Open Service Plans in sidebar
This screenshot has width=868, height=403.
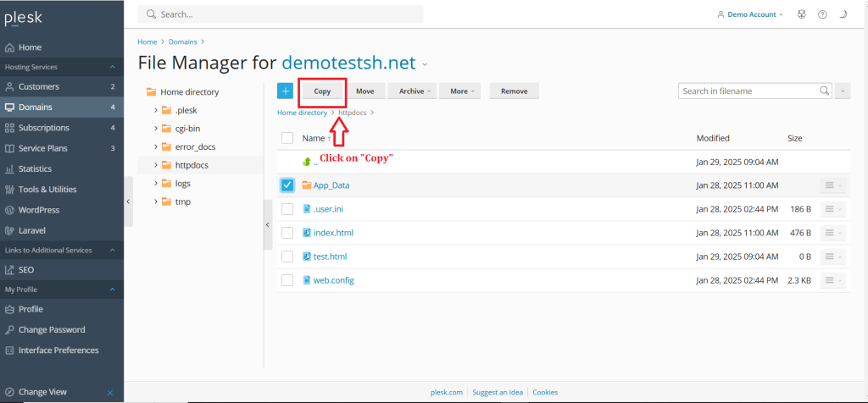(x=62, y=148)
